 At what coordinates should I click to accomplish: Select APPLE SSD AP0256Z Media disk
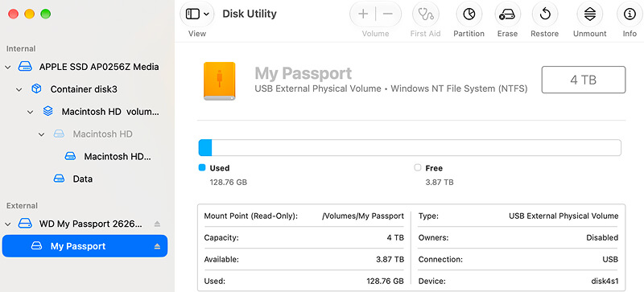pos(99,67)
